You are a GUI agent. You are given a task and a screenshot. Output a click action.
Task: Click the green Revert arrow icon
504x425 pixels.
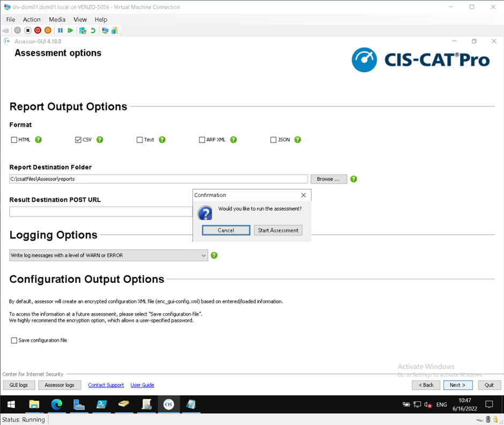point(93,31)
